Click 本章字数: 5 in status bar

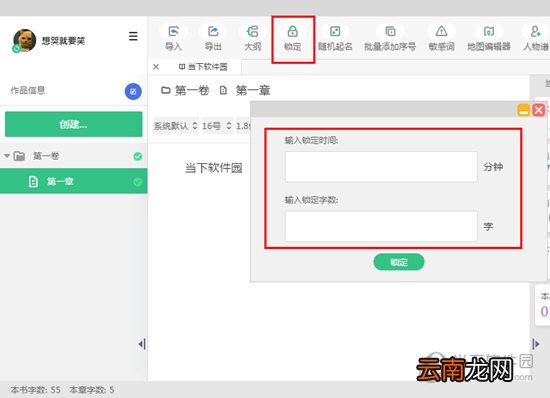92,390
